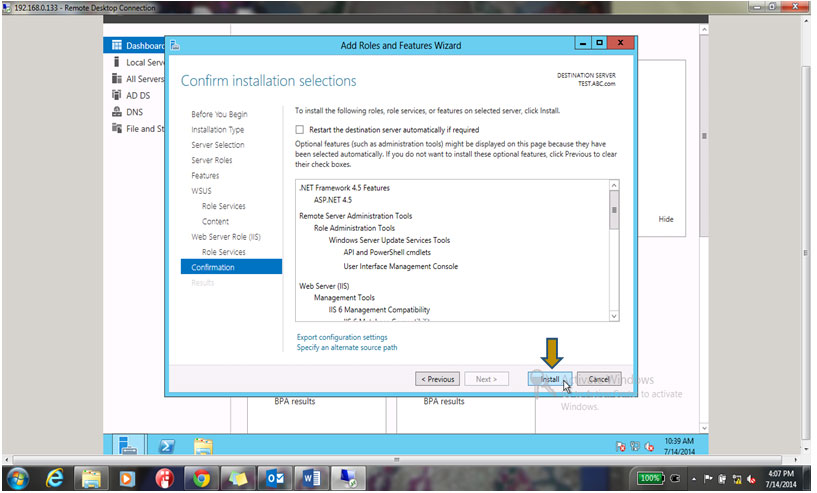The width and height of the screenshot is (817, 493).
Task: Open Server Manager from remote taskbar
Action: tap(128, 446)
